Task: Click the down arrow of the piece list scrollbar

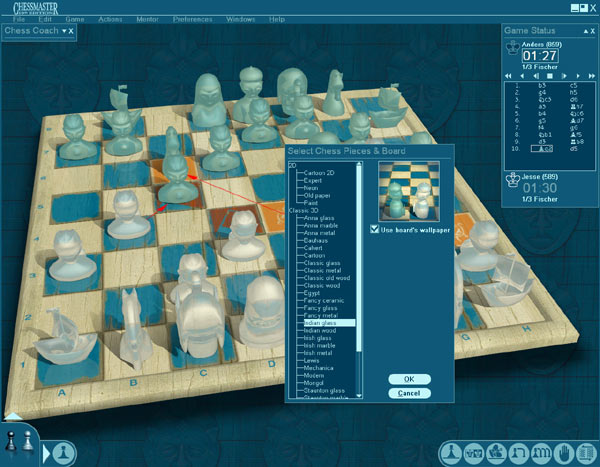Action: [x=359, y=395]
